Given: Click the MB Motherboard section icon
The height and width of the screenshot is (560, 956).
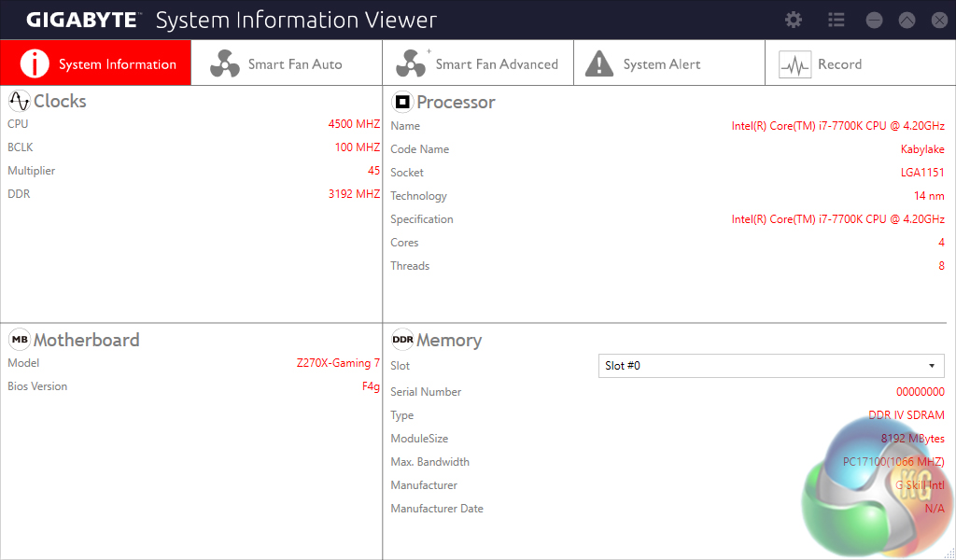Looking at the screenshot, I should [x=19, y=340].
